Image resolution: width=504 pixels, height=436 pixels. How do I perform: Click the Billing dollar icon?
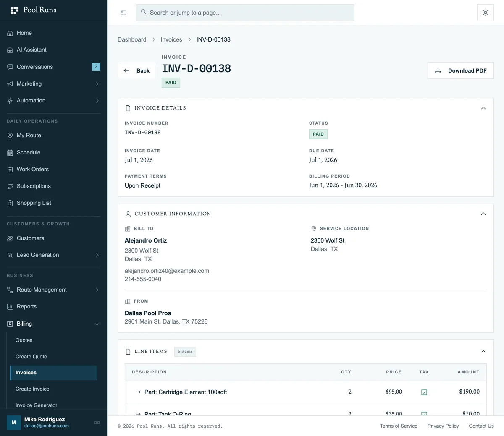[x=10, y=324]
